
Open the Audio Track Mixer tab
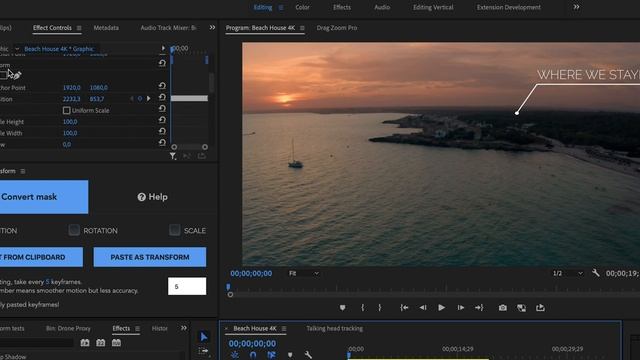tap(168, 28)
